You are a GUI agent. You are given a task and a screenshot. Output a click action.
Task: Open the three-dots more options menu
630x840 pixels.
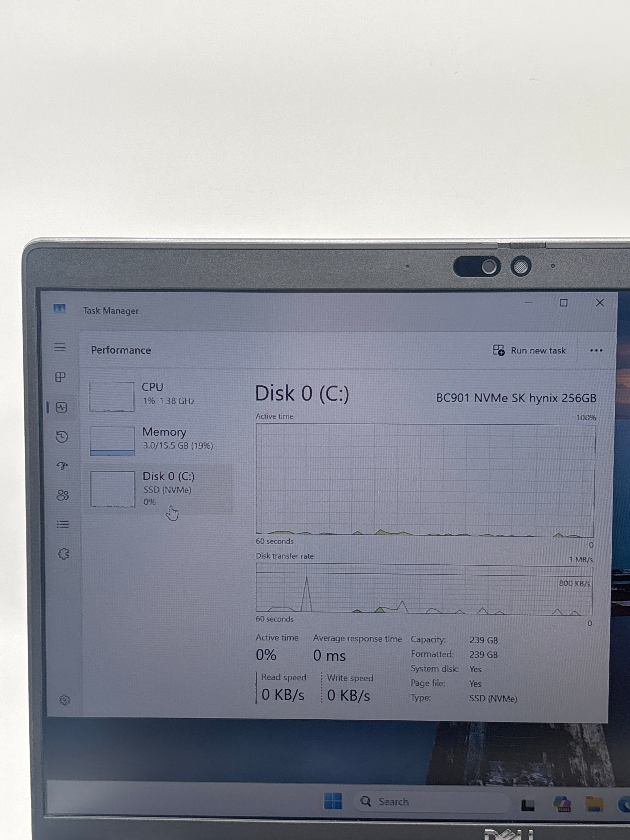(x=596, y=350)
